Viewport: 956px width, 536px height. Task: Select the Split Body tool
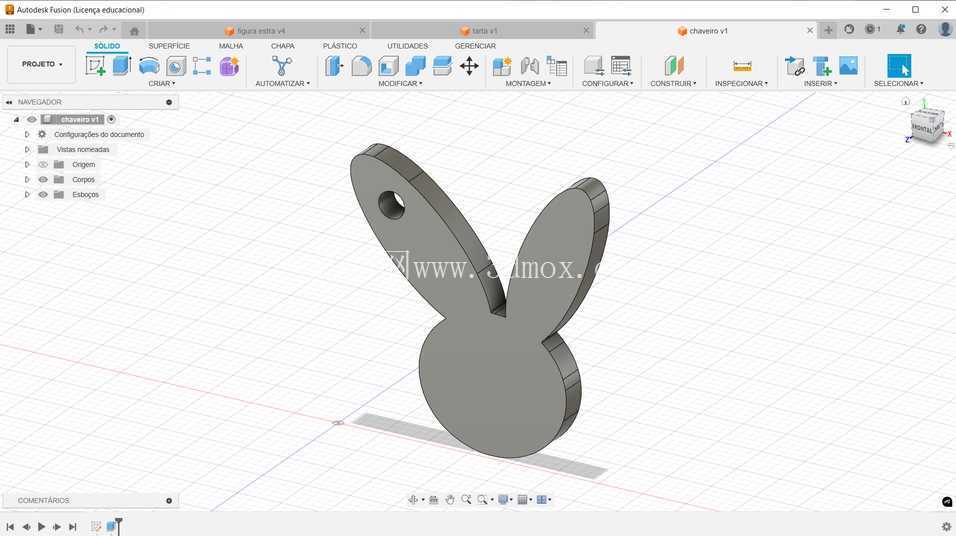pos(442,66)
